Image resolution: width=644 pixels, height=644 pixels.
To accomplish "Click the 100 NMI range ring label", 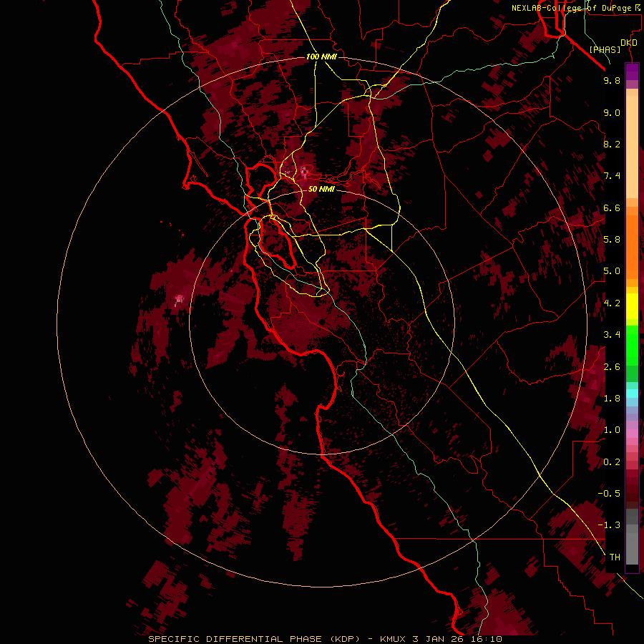I will coord(321,57).
